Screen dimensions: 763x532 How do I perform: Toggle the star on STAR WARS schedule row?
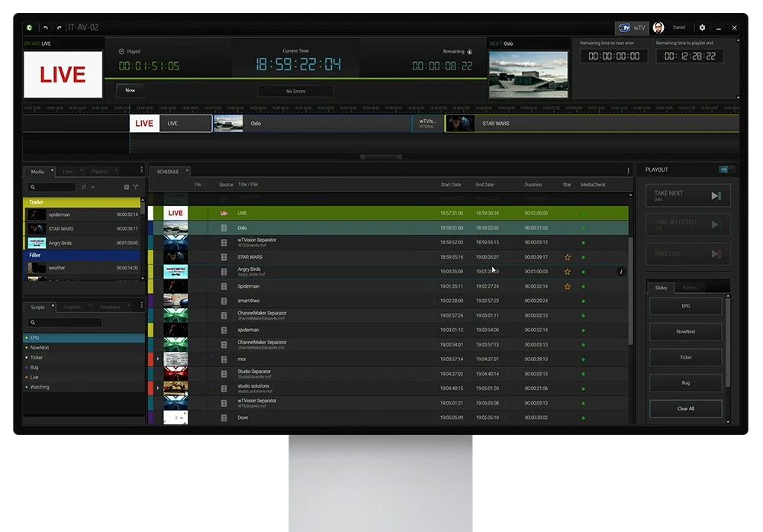click(x=568, y=257)
